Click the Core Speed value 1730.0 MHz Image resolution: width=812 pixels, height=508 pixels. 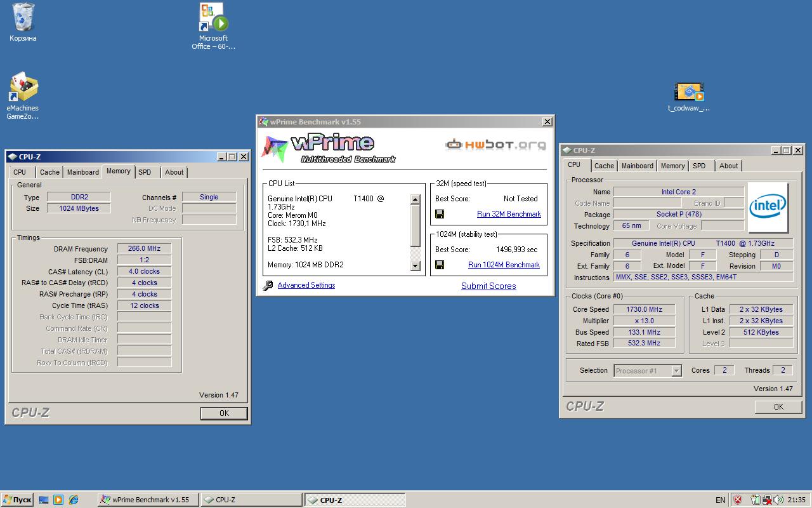[643, 310]
